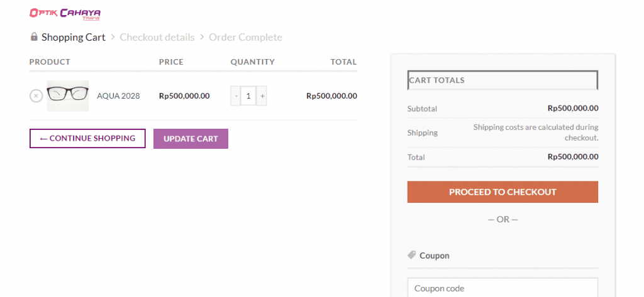Click the shipping costs calculation note
644x297 pixels.
535,132
